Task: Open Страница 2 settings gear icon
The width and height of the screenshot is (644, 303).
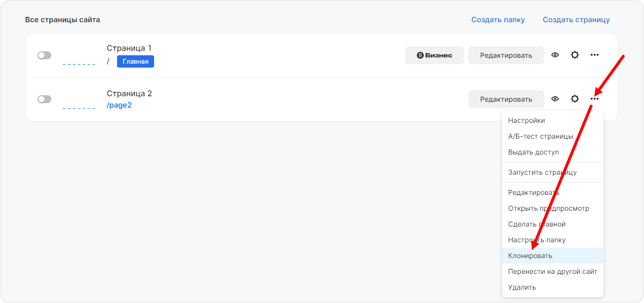Action: point(575,99)
